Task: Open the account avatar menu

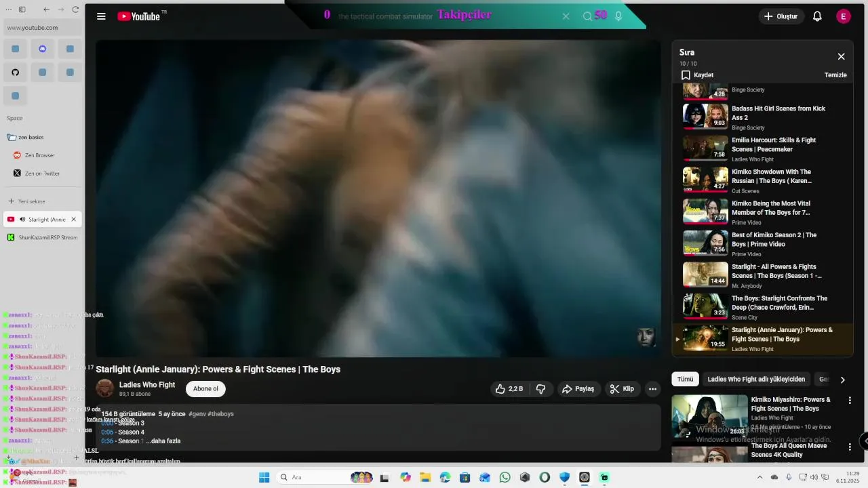Action: (844, 16)
